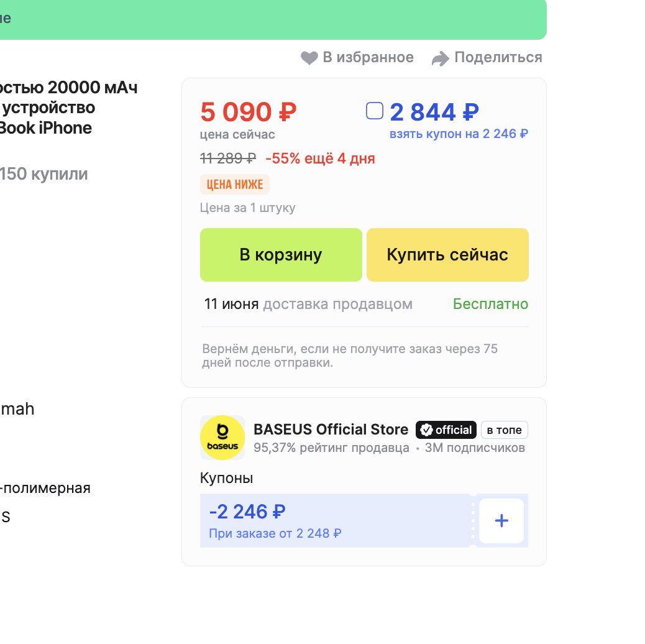
Task: Click the share arrow icon
Action: coord(440,58)
